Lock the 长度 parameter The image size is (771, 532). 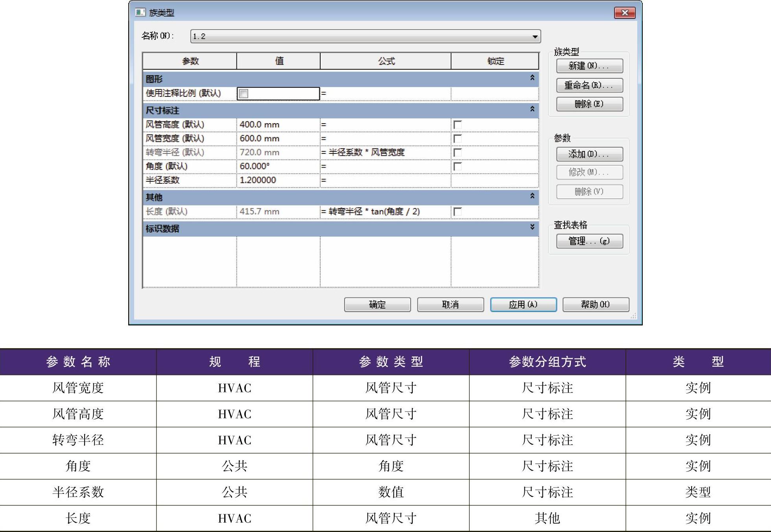pyautogui.click(x=457, y=212)
